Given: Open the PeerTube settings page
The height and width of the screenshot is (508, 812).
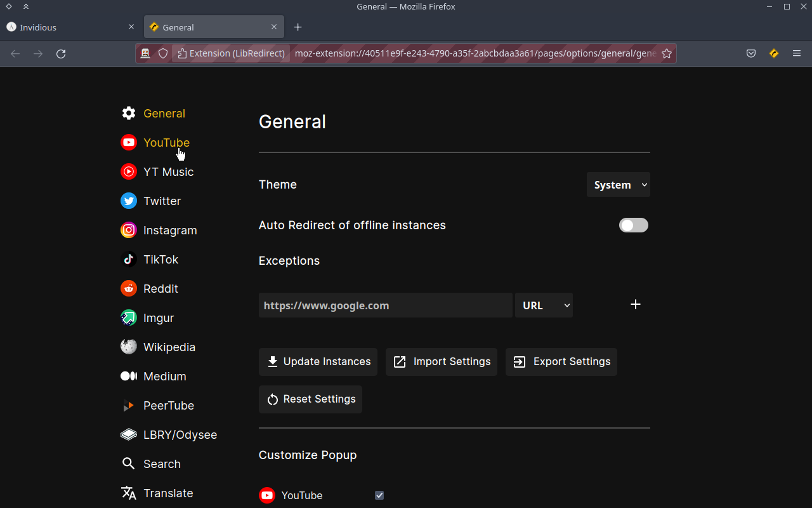Looking at the screenshot, I should (x=169, y=405).
